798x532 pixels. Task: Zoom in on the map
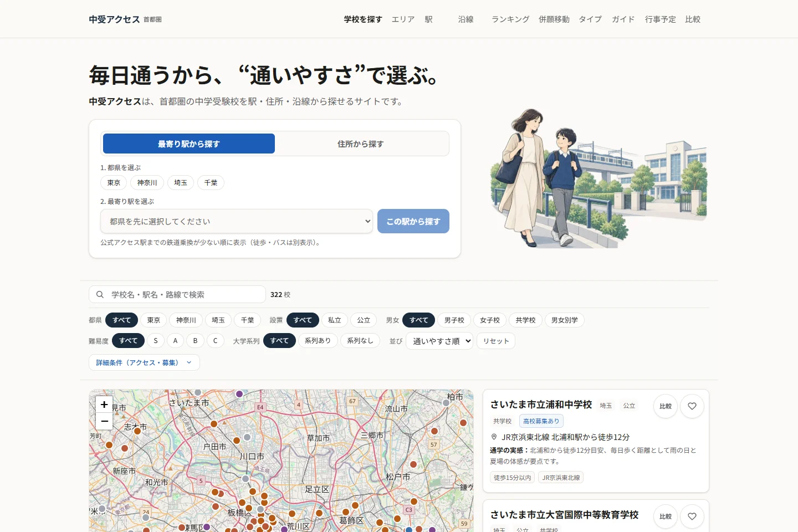pyautogui.click(x=104, y=405)
